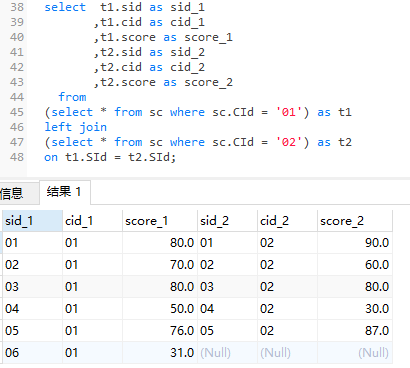Viewport: 410px width, 368px height.
Task: Click the score_1 column header
Action: pyautogui.click(x=160, y=221)
